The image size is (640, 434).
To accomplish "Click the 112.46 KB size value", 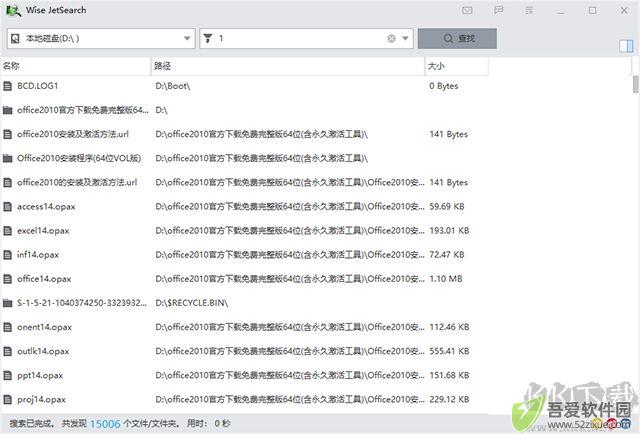I will coord(449,327).
